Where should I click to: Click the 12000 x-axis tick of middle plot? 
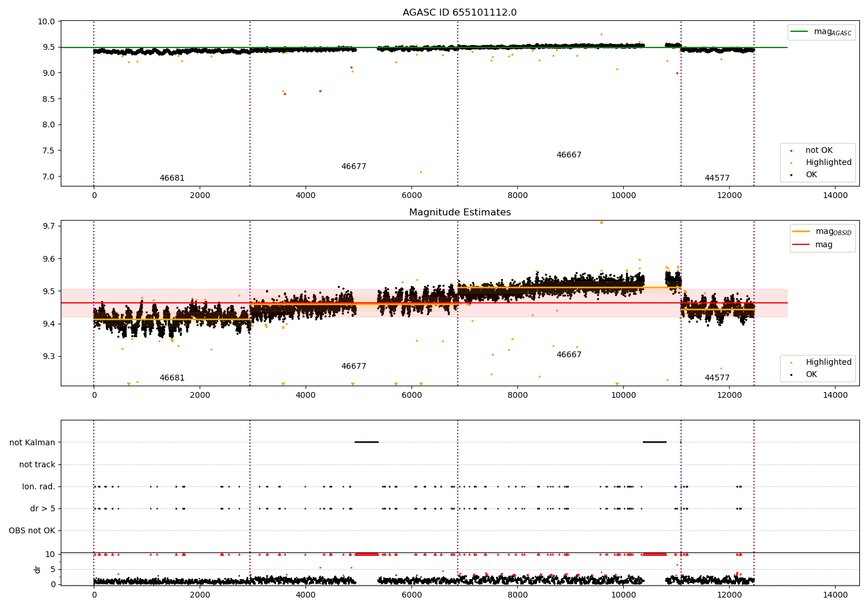729,395
